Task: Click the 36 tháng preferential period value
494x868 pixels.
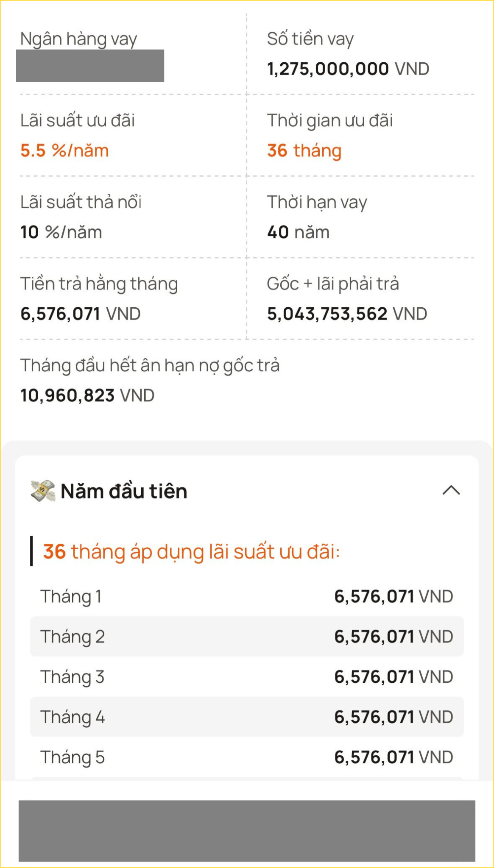Action: coord(304,149)
